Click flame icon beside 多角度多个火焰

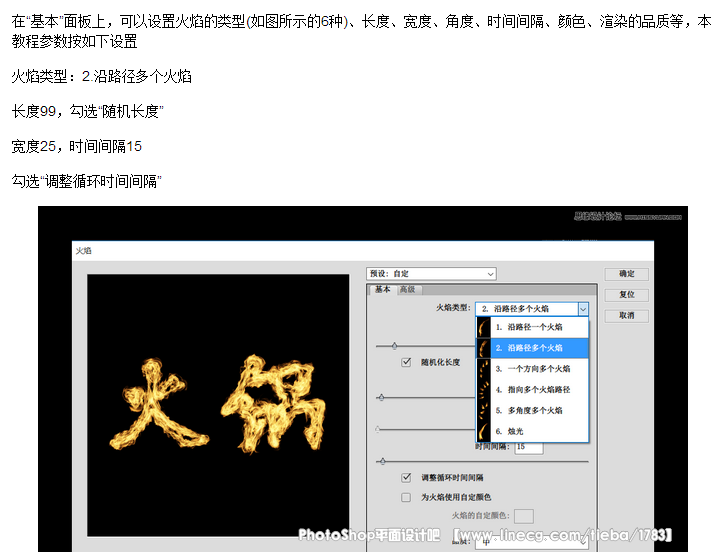point(483,411)
